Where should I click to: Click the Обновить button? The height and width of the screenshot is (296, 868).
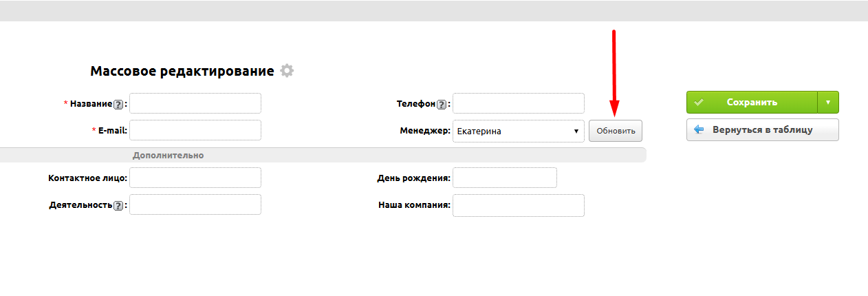[615, 131]
